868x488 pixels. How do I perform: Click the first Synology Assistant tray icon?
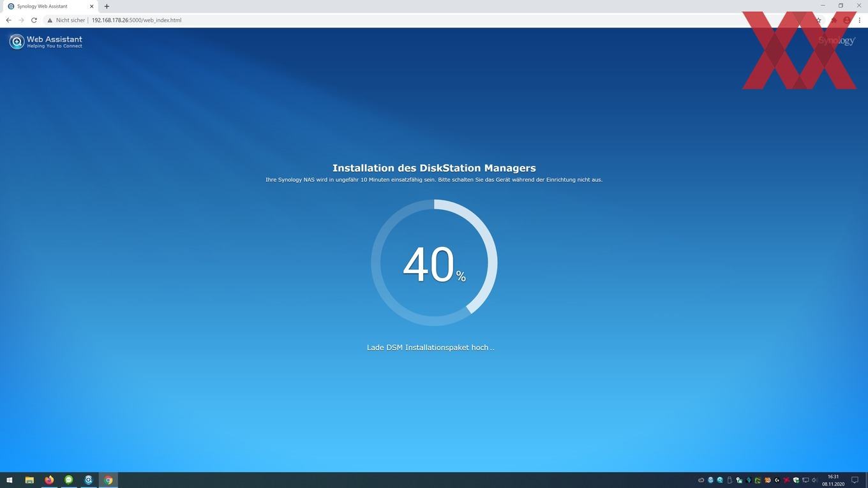click(x=710, y=480)
